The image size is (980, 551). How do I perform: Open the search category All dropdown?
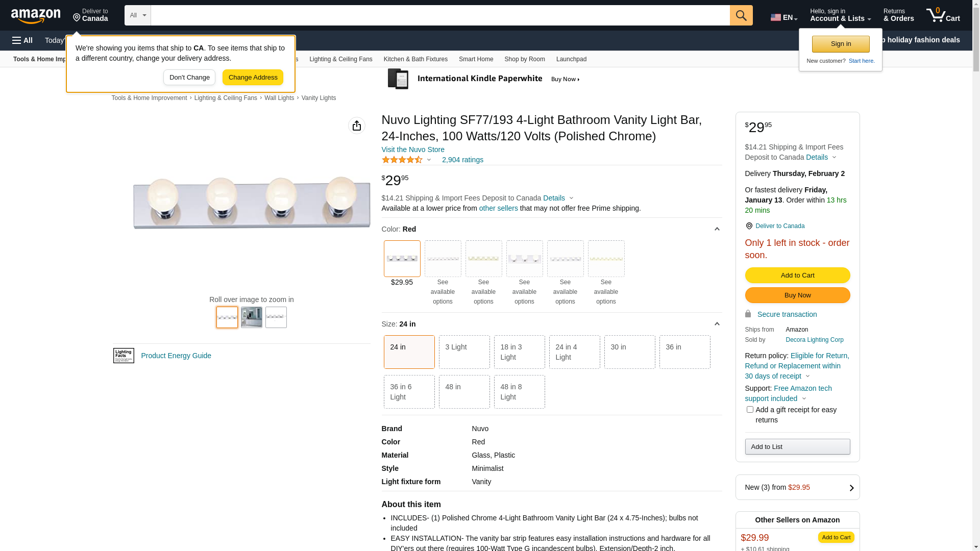click(138, 15)
